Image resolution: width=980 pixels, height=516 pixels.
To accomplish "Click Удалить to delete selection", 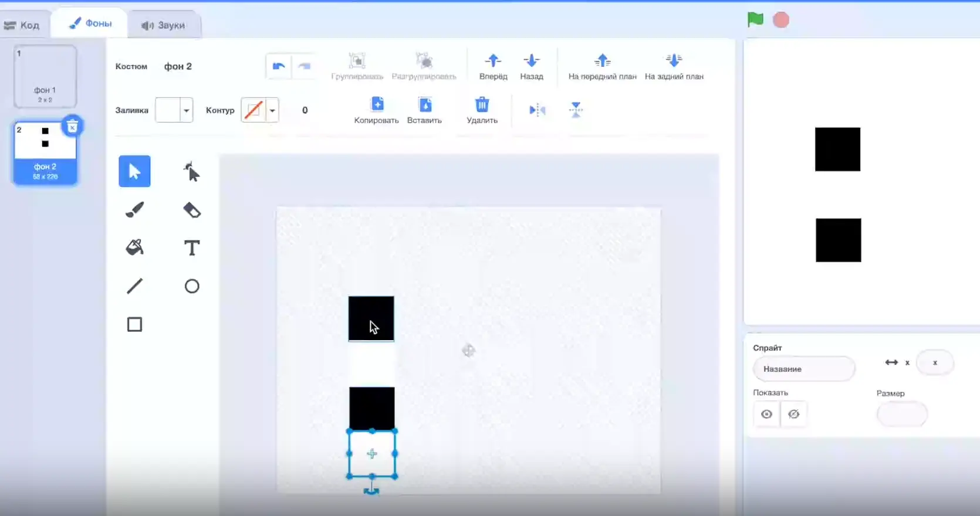I will coord(482,110).
